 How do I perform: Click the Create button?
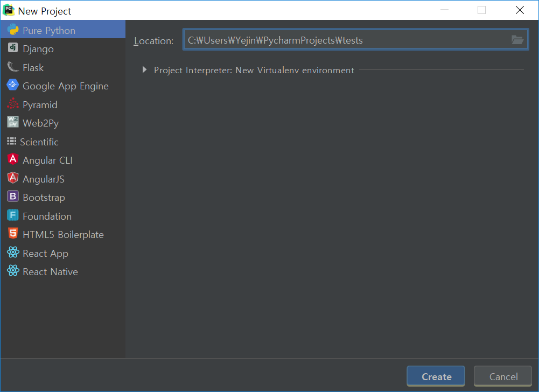436,376
